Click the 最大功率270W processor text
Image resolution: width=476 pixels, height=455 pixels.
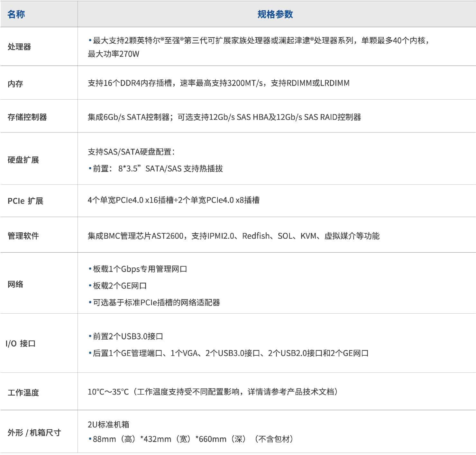114,54
